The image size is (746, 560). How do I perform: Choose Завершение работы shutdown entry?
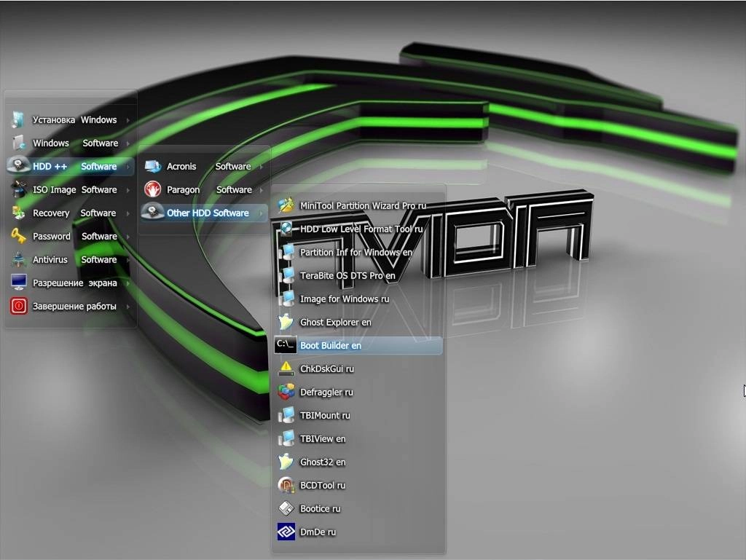[71, 306]
